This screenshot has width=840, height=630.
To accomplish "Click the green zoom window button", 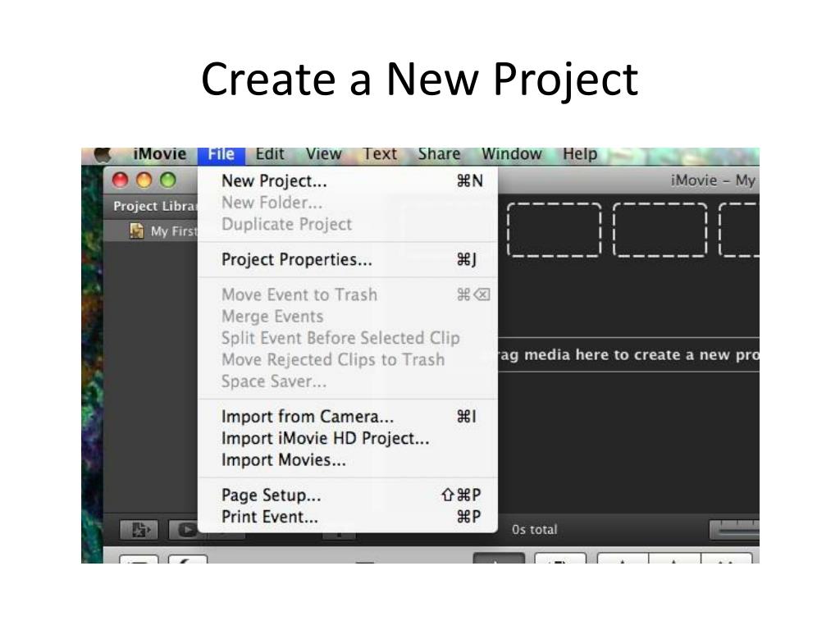I will tap(168, 180).
